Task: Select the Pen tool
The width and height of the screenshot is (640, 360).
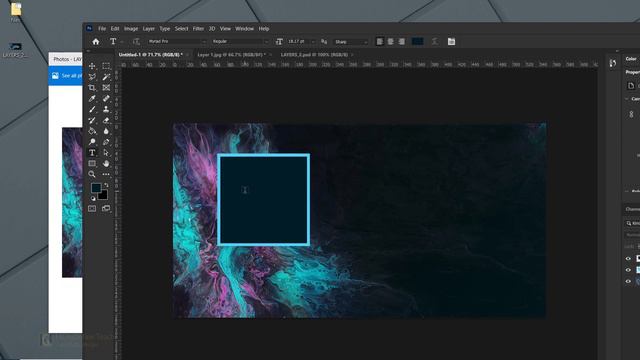Action: (106, 142)
